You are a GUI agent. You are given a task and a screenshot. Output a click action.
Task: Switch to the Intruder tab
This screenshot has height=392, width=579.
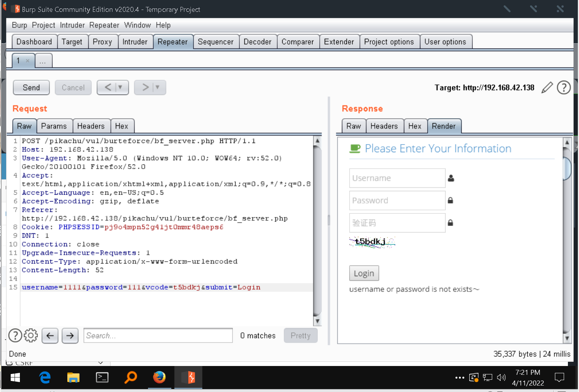click(135, 42)
